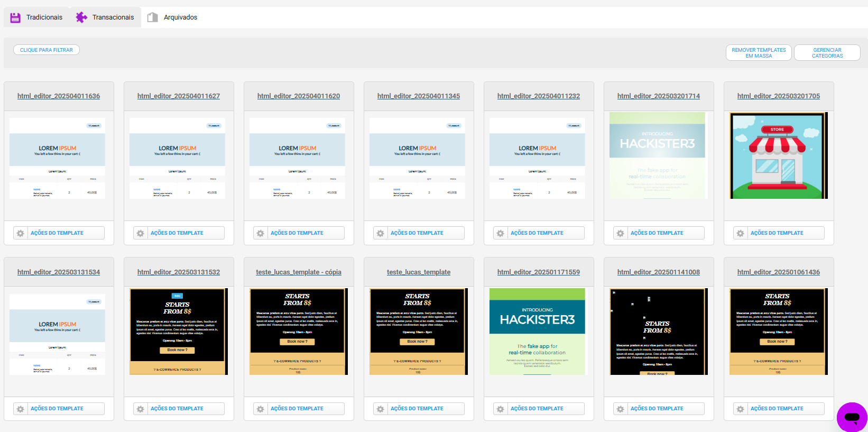
Task: Expand the Clique para filtrar filter panel
Action: coord(47,50)
